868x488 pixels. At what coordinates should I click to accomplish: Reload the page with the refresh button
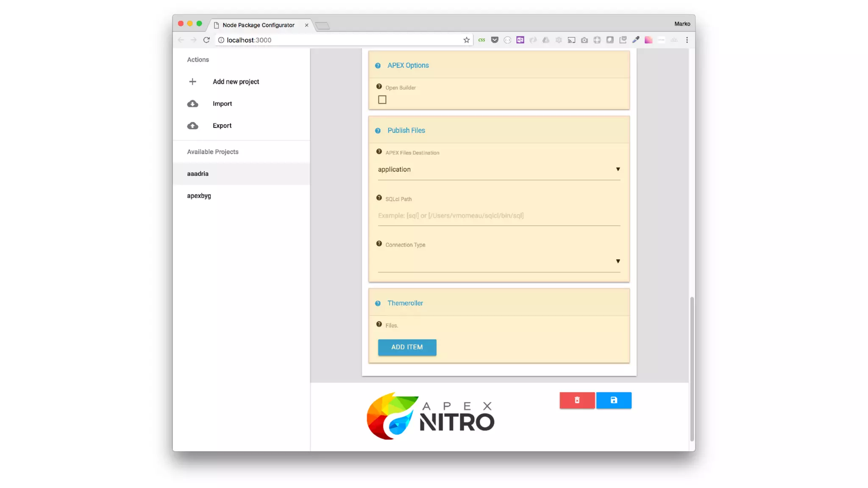206,40
